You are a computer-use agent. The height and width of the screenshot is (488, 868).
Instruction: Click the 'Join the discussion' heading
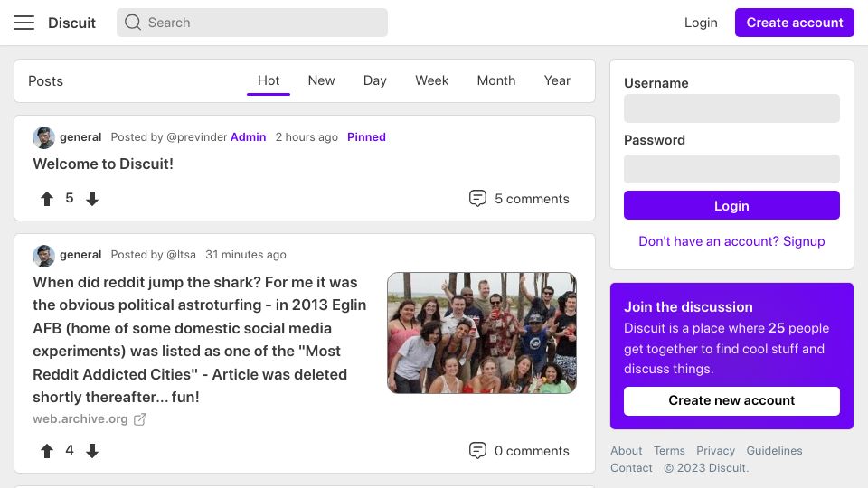click(688, 307)
